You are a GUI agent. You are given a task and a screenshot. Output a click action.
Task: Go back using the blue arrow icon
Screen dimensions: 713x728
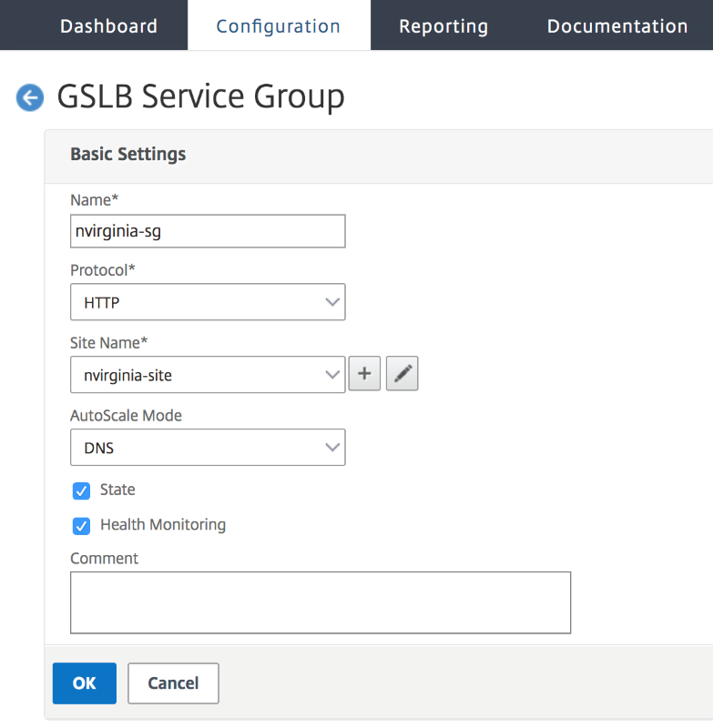tap(30, 98)
